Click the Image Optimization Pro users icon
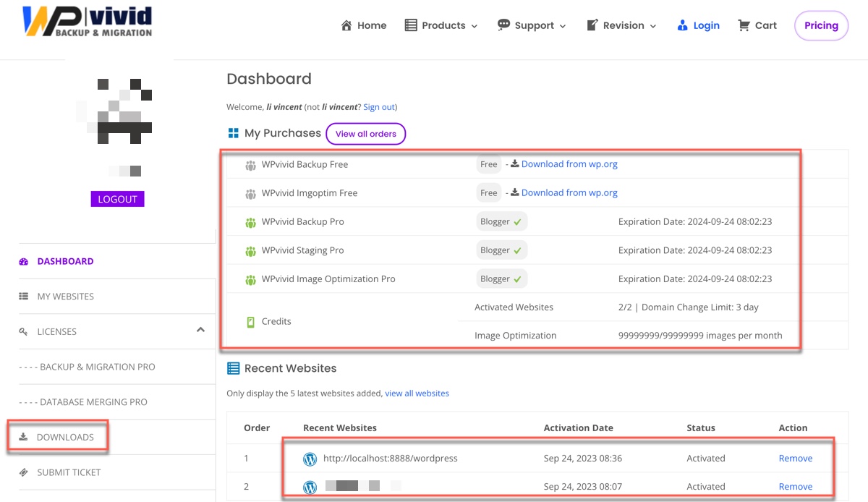This screenshot has width=868, height=502. coord(250,279)
